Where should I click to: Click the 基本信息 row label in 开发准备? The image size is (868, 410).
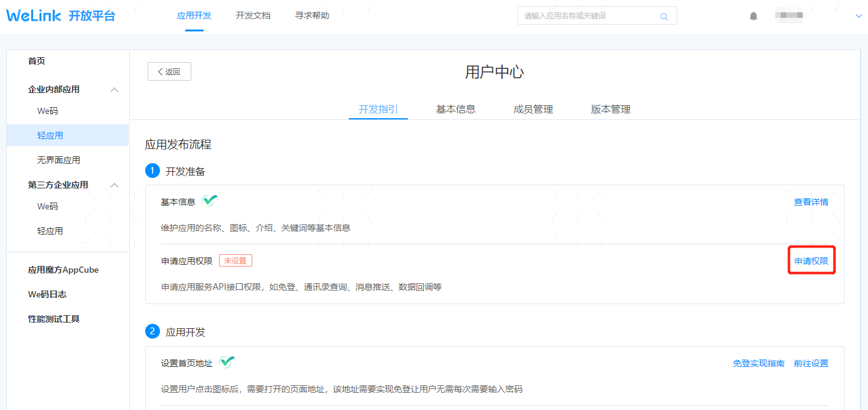178,202
